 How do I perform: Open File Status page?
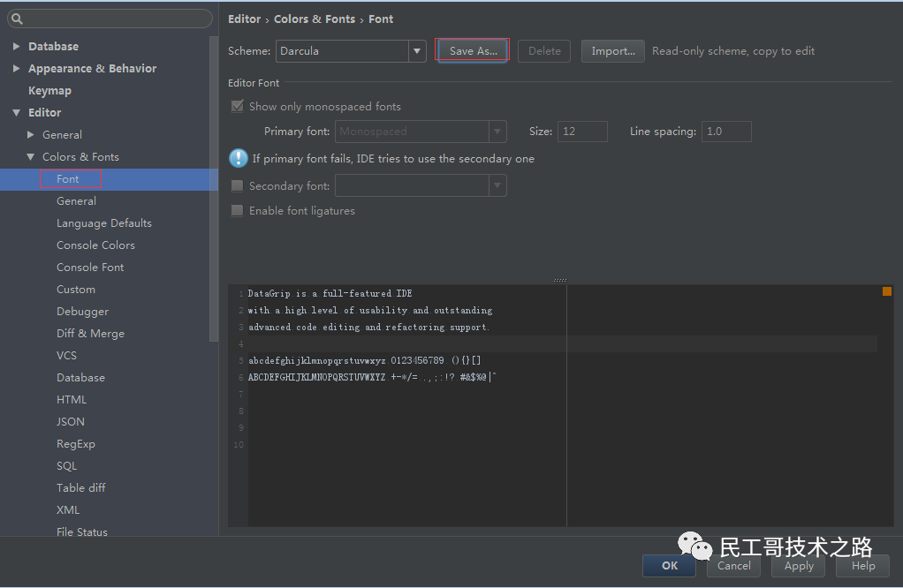pyautogui.click(x=82, y=531)
